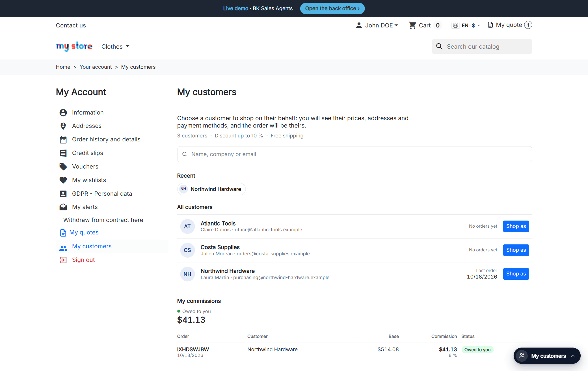Click Open the back office button
Viewport: 588px width, 371px height.
coord(332,8)
